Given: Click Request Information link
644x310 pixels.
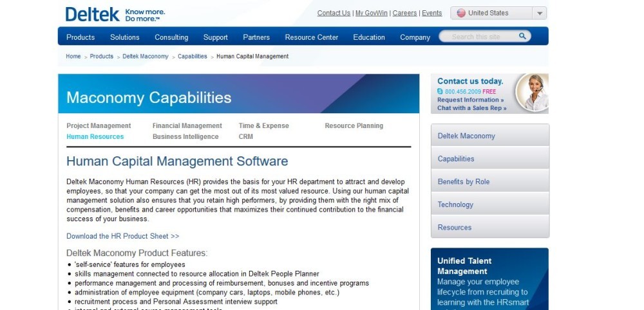Looking at the screenshot, I should (471, 100).
